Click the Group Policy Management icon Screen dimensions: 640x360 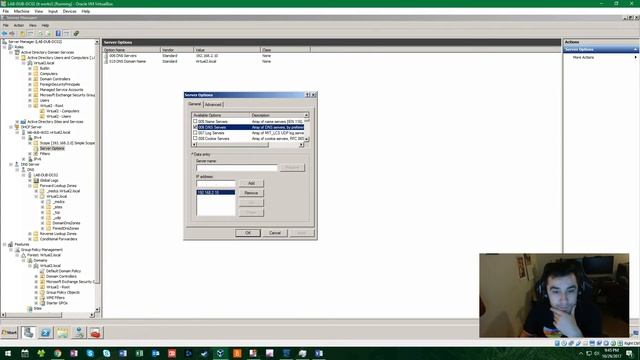[x=17, y=249]
